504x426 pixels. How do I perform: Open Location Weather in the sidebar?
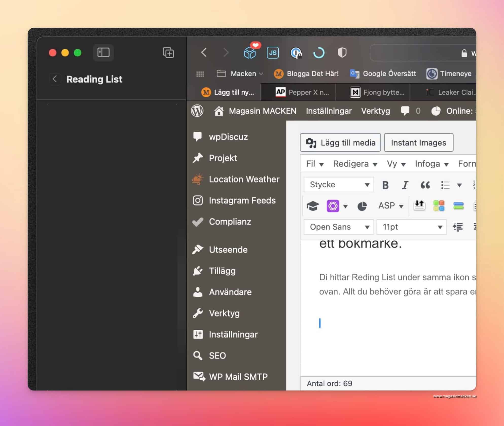(236, 179)
